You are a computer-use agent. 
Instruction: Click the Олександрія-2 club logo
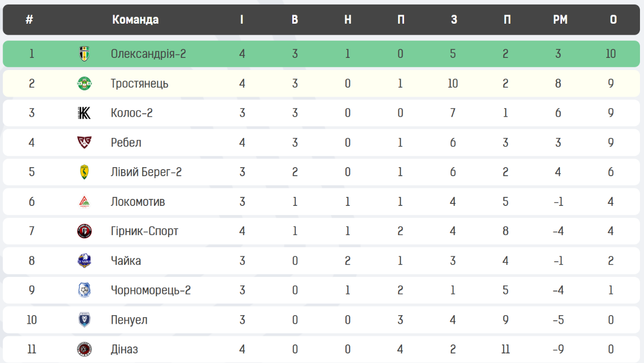84,54
